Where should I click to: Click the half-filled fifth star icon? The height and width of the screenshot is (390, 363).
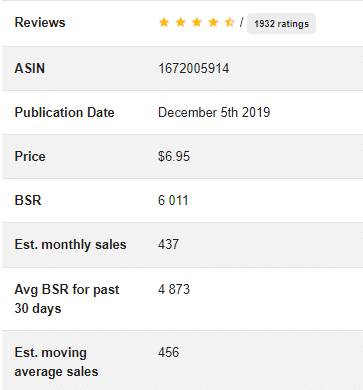click(229, 22)
